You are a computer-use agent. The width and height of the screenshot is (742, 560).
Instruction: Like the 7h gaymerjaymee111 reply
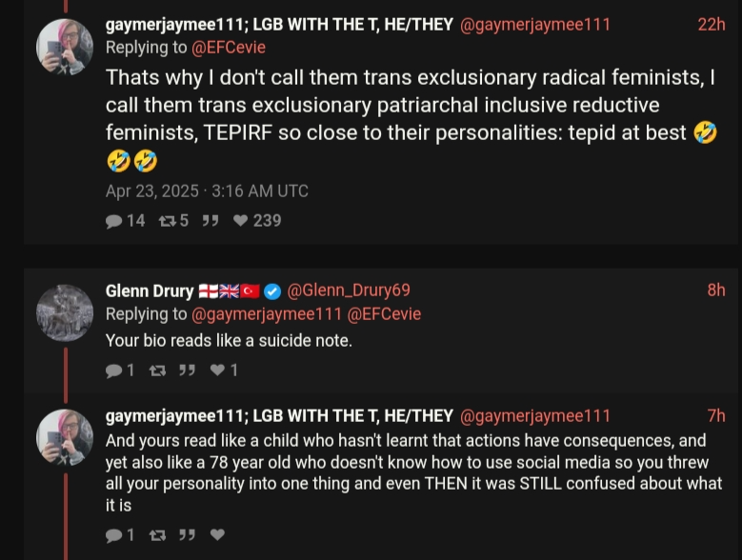point(217,535)
